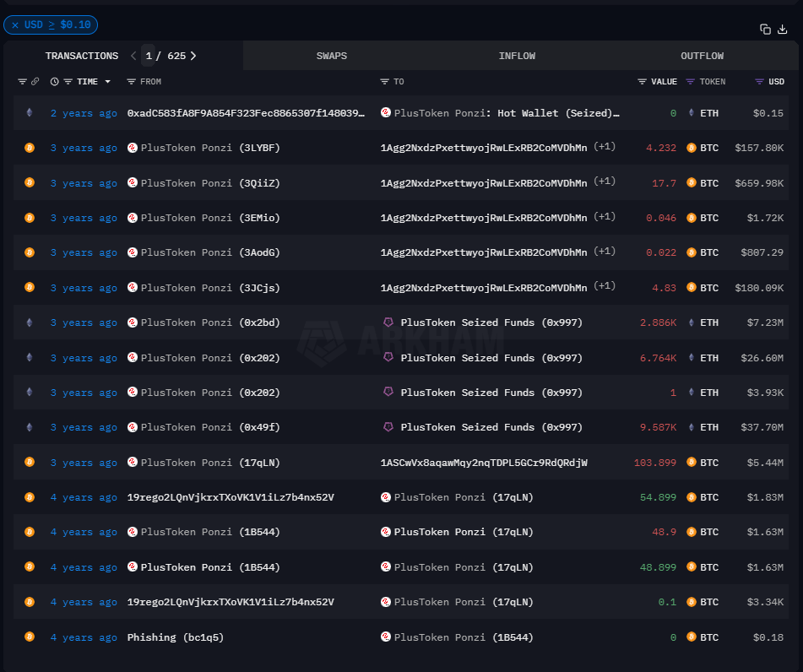Switch to the Inflow tab

[517, 56]
